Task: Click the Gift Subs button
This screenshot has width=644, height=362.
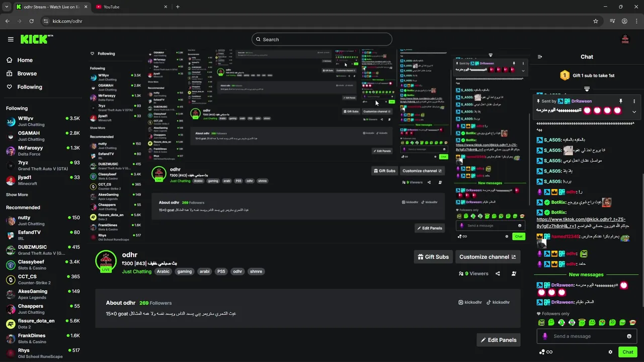Action: (x=433, y=257)
